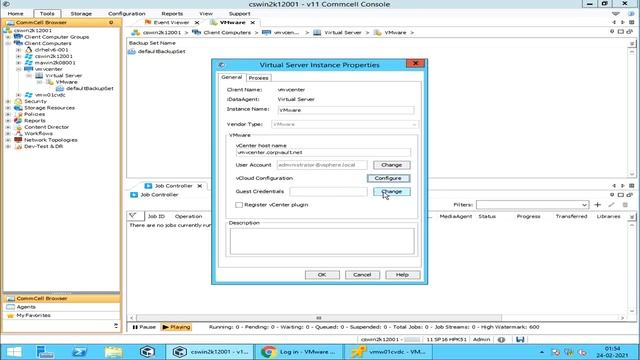This screenshot has width=640, height=360.
Task: Open the Reports menu
Action: pos(172,13)
